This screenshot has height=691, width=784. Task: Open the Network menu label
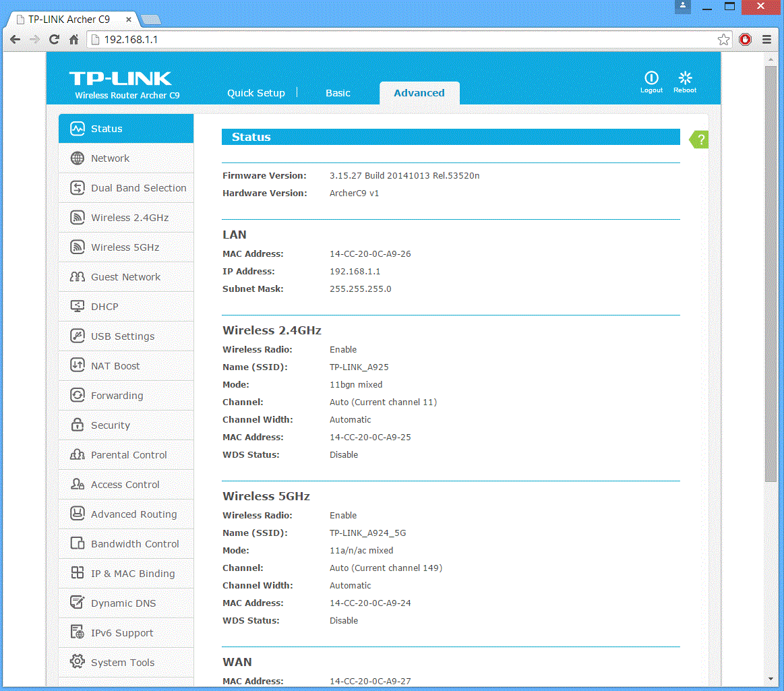point(110,158)
